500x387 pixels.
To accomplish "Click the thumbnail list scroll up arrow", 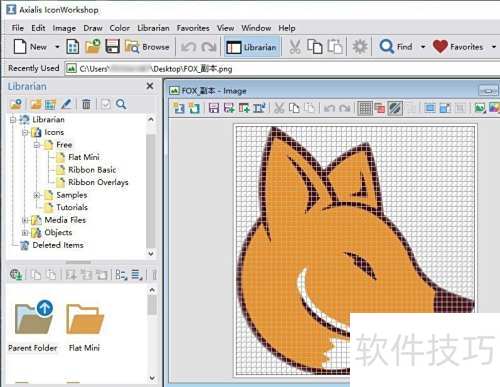I will tap(152, 290).
